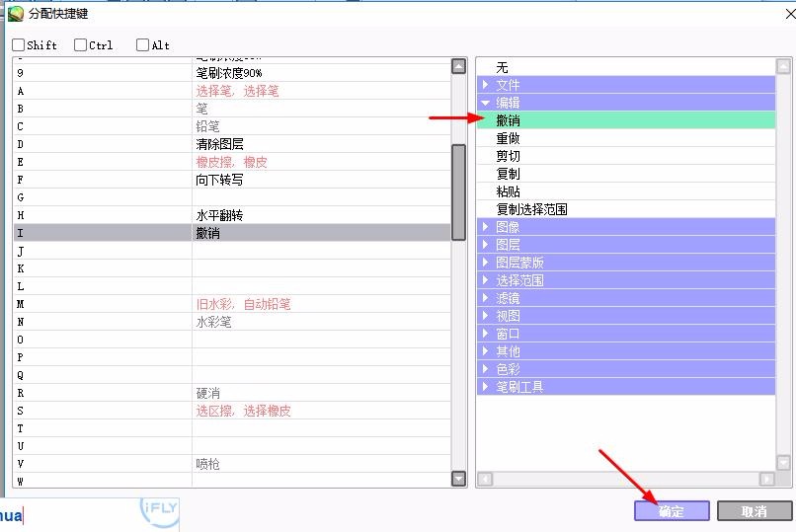This screenshot has width=796, height=532.
Task: Click command list scroll-left arrow
Action: [485, 479]
